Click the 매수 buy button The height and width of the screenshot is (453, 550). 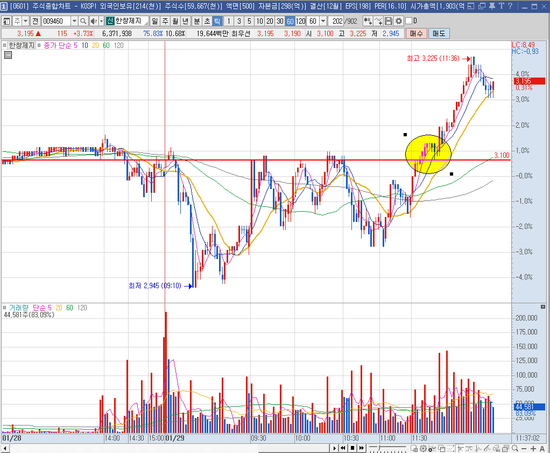(x=416, y=34)
